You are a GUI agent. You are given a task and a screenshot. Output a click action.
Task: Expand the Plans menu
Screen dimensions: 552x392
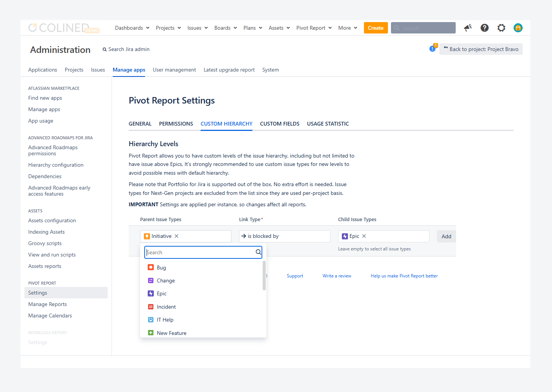(x=253, y=28)
